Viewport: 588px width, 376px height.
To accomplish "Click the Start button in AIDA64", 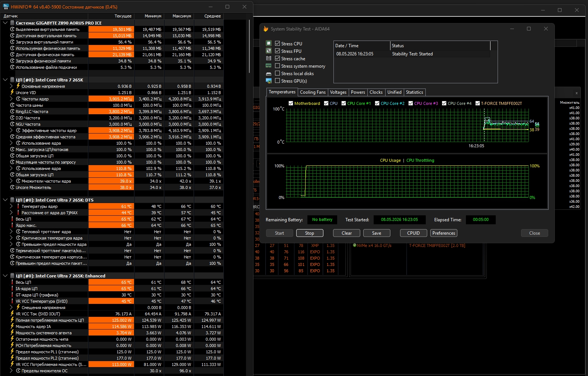I will coord(279,233).
